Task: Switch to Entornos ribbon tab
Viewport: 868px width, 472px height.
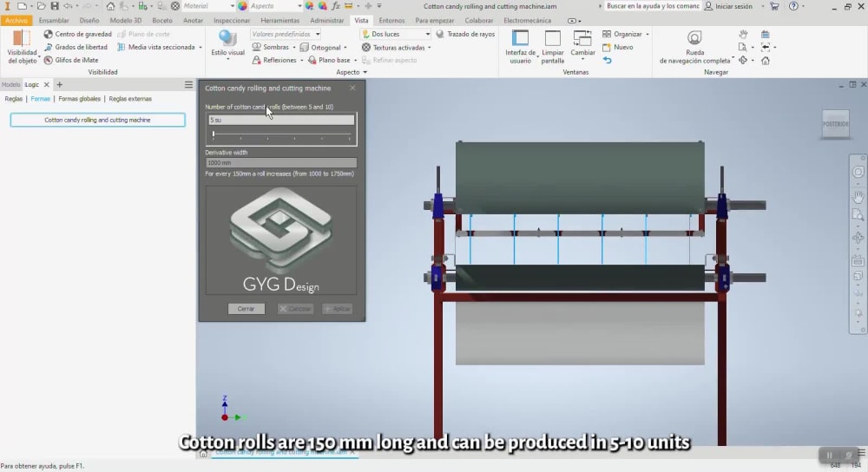Action: coord(392,21)
